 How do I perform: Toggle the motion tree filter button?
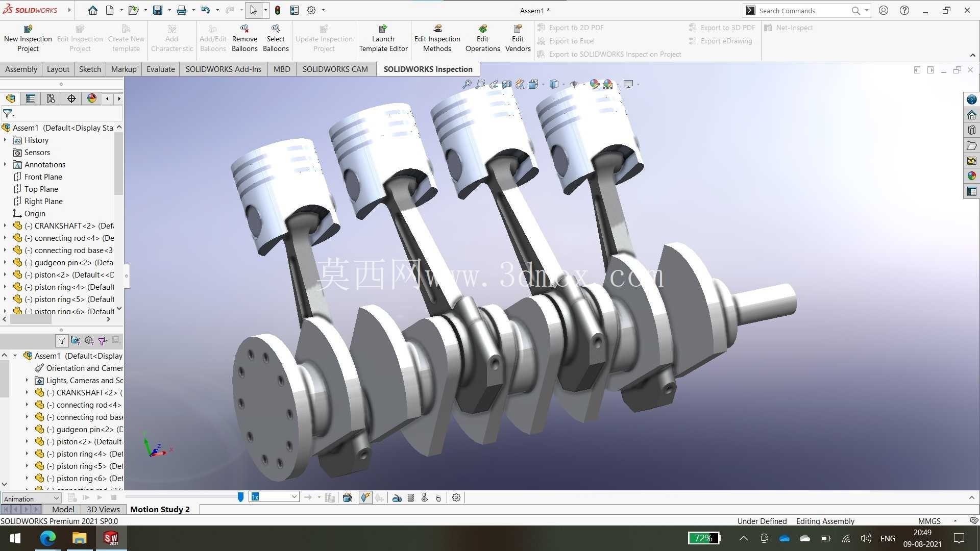(62, 340)
